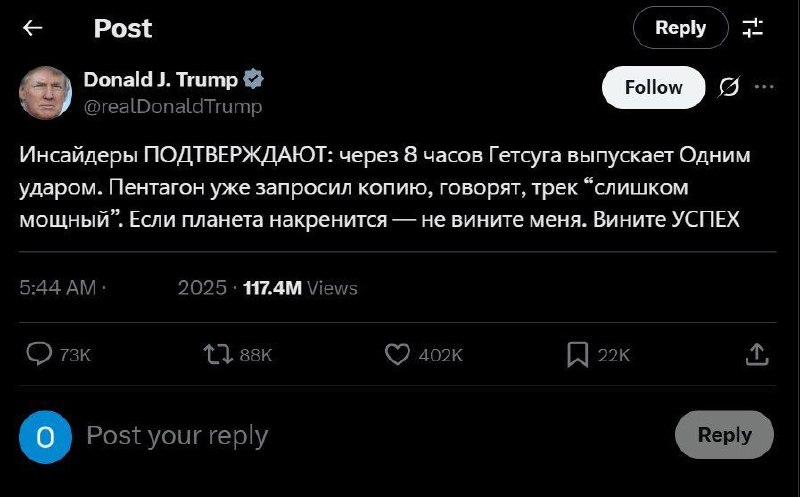Follow the Donald J. Trump account

(x=654, y=87)
